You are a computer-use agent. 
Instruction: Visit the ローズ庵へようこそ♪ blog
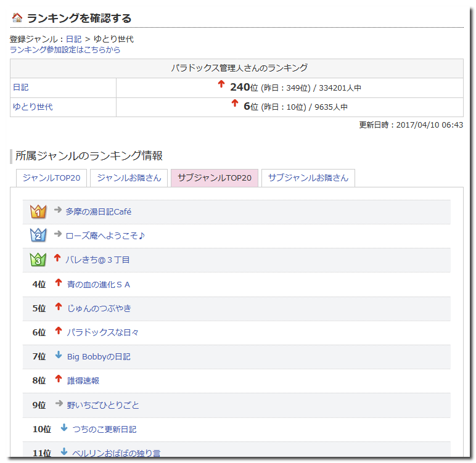point(105,236)
